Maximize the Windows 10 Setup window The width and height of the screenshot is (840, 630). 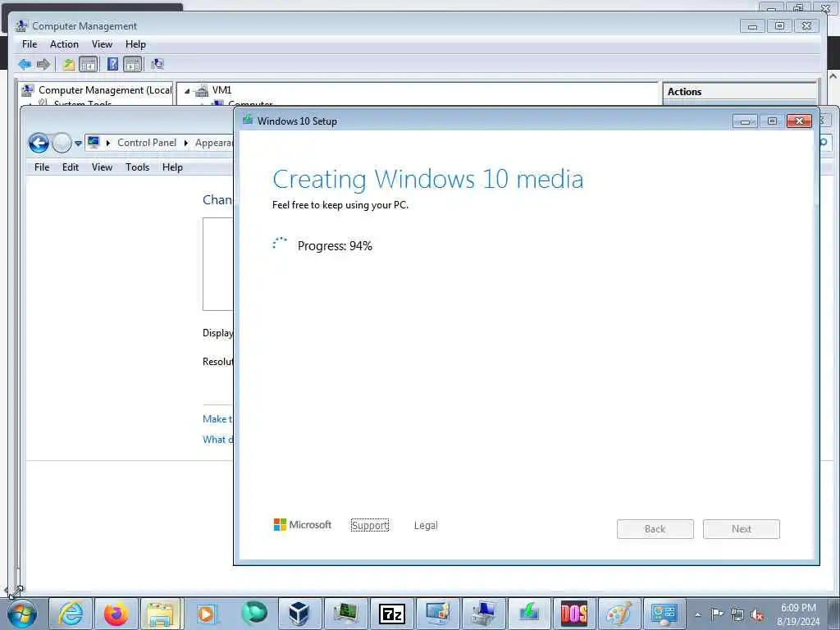point(772,121)
